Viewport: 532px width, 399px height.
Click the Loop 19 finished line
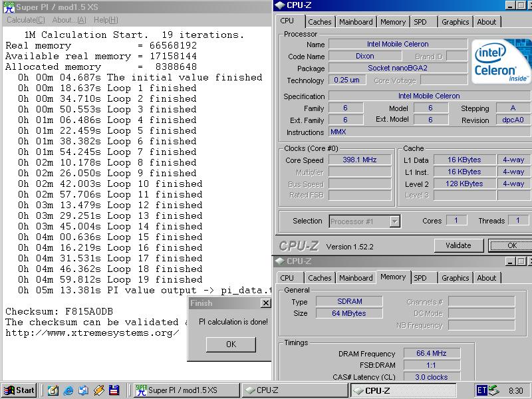[110, 279]
